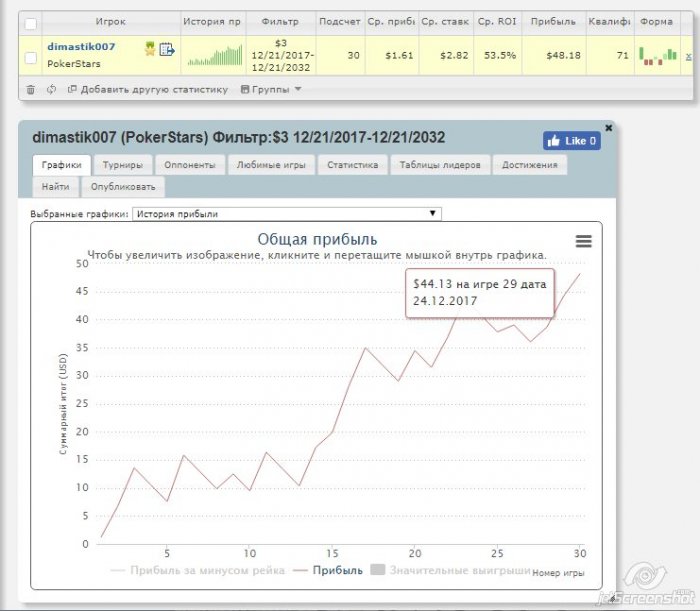This screenshot has height=611, width=700.
Task: Sort by Игрок column header
Action: coord(111,21)
